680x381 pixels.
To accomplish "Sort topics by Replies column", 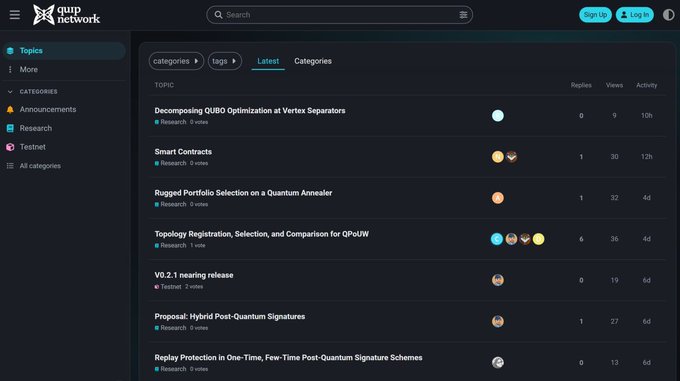I will click(581, 85).
